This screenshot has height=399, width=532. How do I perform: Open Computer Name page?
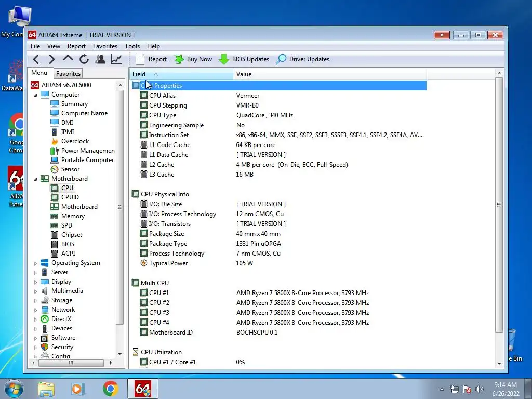(x=79, y=113)
